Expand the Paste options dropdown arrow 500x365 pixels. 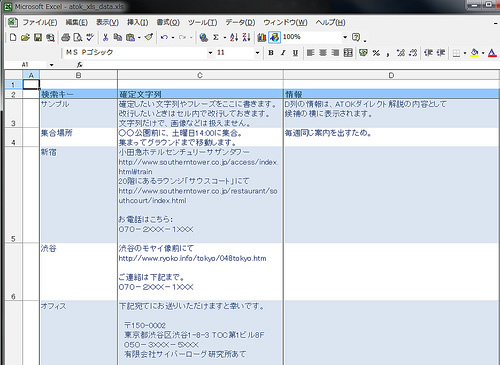tap(139, 37)
